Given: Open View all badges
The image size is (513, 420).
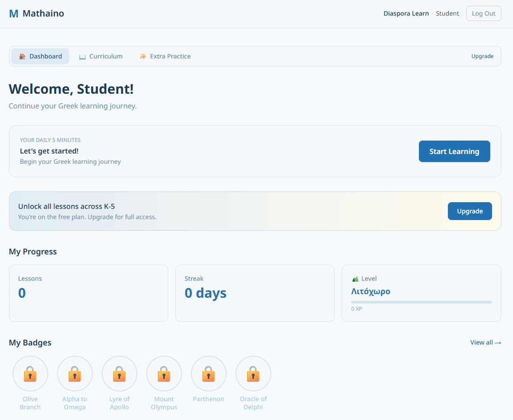Looking at the screenshot, I should coord(485,342).
